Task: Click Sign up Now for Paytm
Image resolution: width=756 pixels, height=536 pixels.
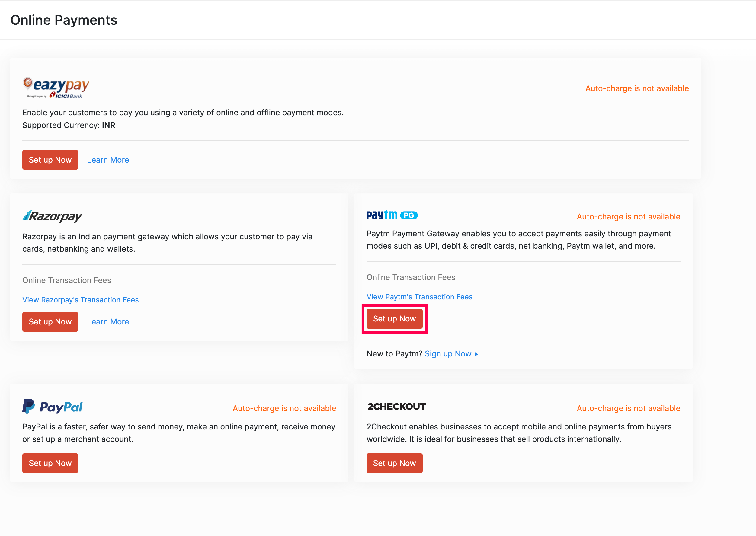Action: coord(448,353)
